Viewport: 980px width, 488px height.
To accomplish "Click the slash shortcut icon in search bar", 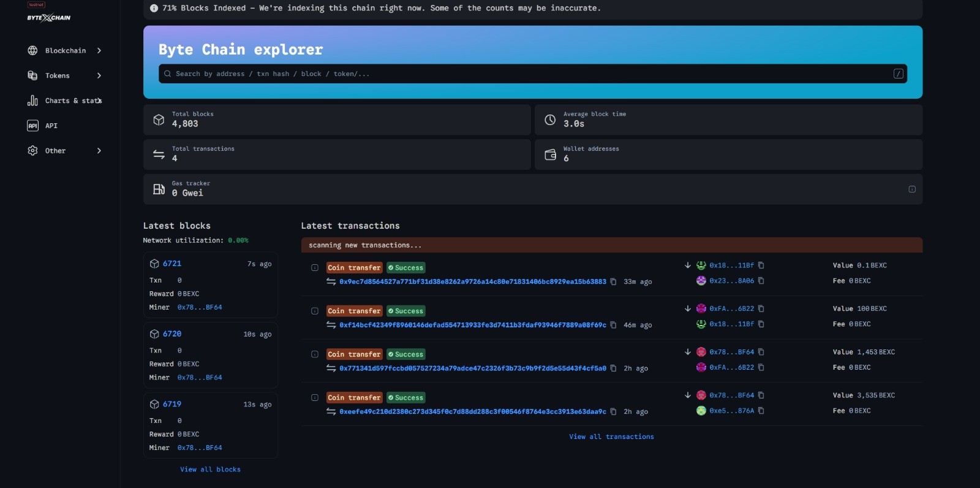I will click(898, 74).
